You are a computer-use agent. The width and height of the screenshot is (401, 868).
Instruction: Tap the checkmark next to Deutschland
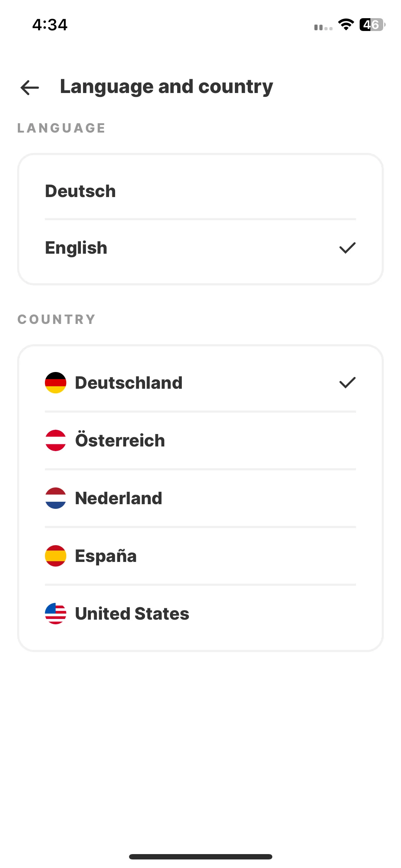click(348, 383)
